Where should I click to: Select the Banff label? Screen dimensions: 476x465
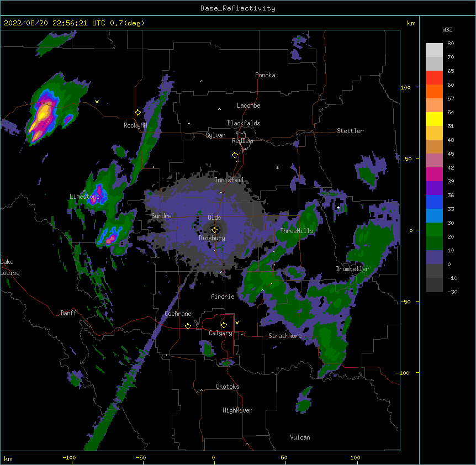(x=68, y=313)
